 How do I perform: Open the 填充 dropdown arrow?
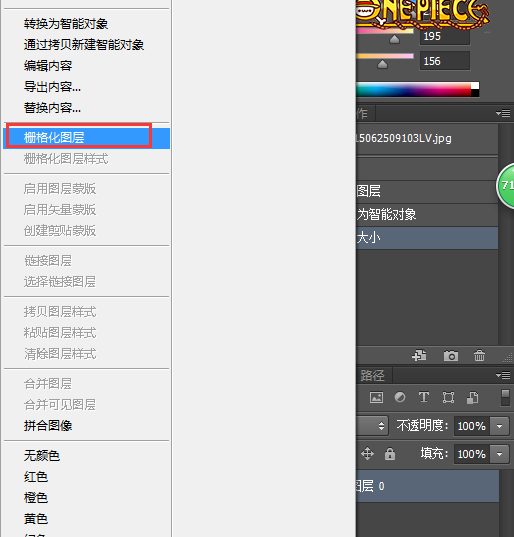pyautogui.click(x=500, y=454)
